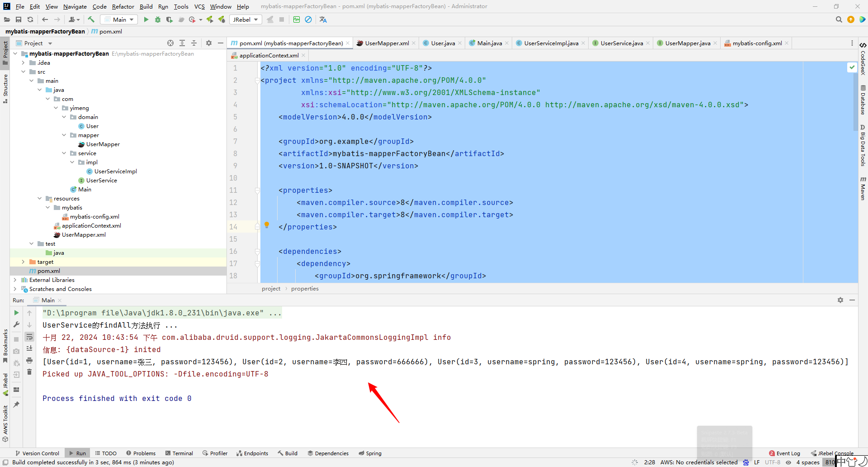Open the Spring tool window
This screenshot has width=868, height=467.
pos(370,453)
